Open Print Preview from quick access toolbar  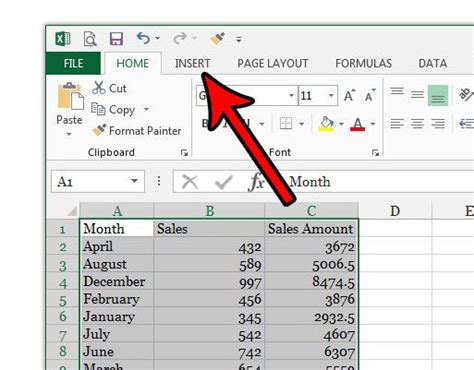tap(90, 39)
